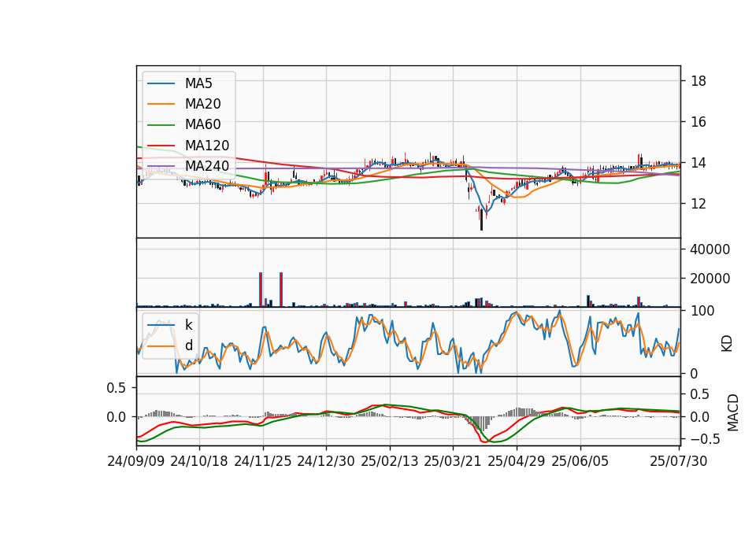Click the 25/03/21 date axis label
This screenshot has width=756, height=543.
(453, 461)
